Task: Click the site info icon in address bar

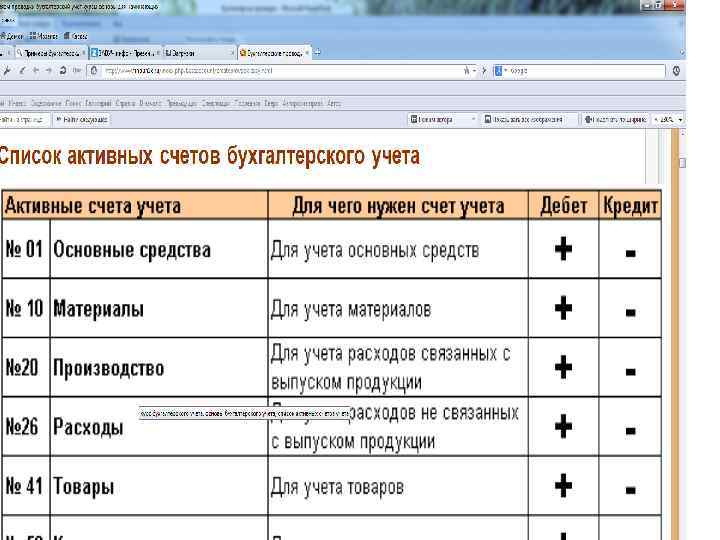Action: pos(94,71)
